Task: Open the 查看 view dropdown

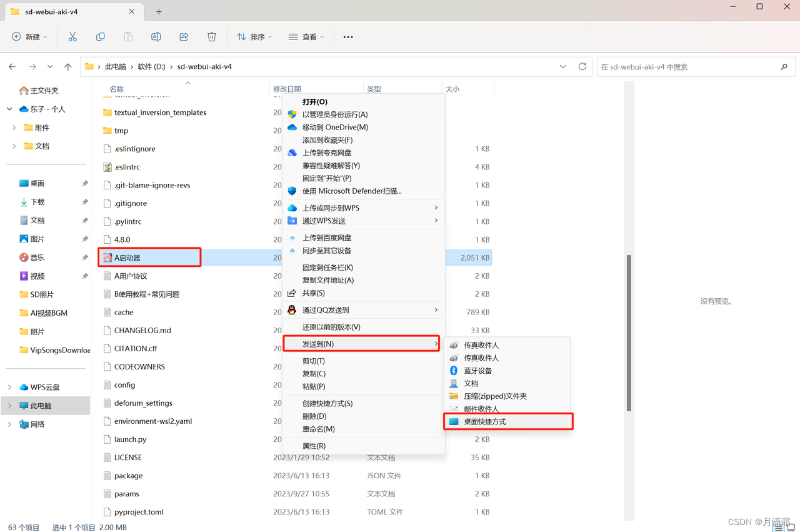Action: (x=306, y=37)
